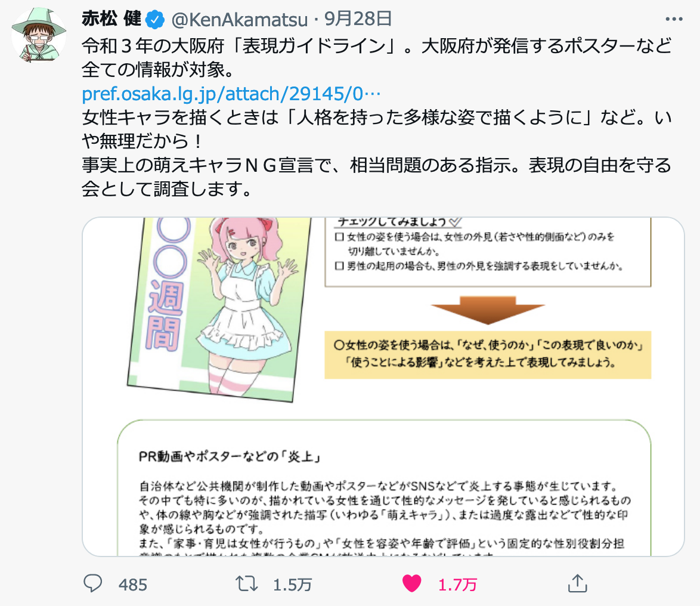The height and width of the screenshot is (606, 700).
Task: Click the 485 reply count
Action: (132, 585)
